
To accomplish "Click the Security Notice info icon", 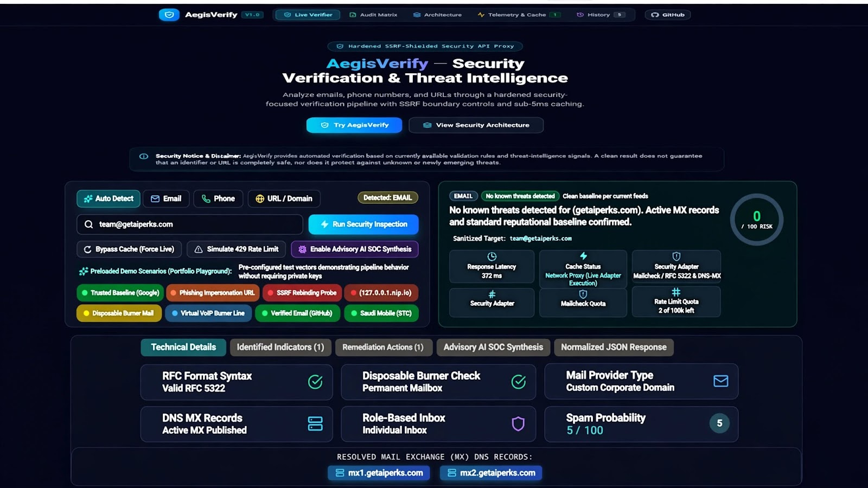I will coord(144,156).
